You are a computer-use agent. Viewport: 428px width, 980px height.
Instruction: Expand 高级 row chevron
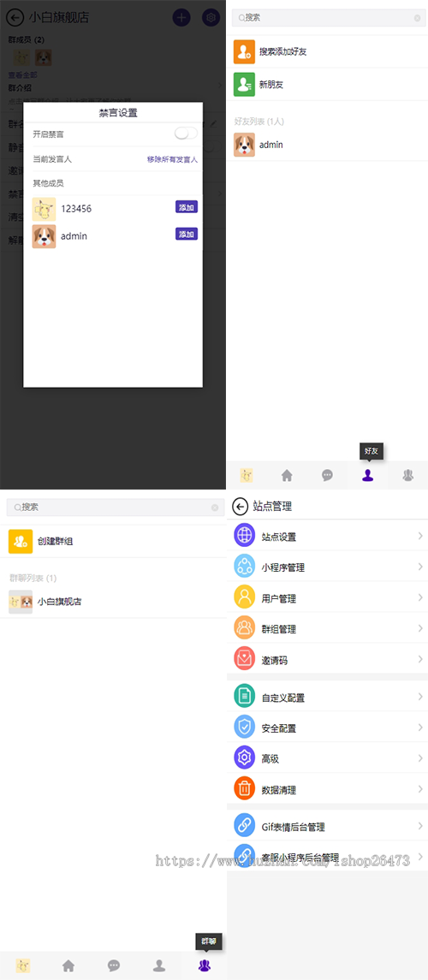(420, 757)
